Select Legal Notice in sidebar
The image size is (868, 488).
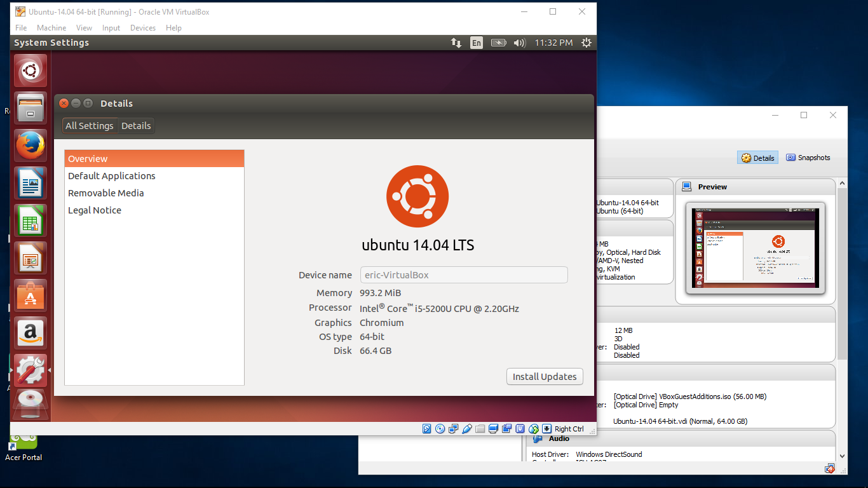point(154,210)
